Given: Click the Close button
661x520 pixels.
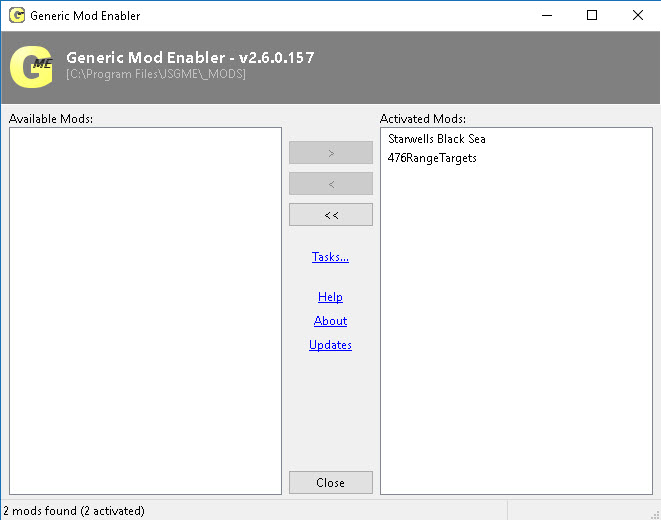Looking at the screenshot, I should [331, 482].
